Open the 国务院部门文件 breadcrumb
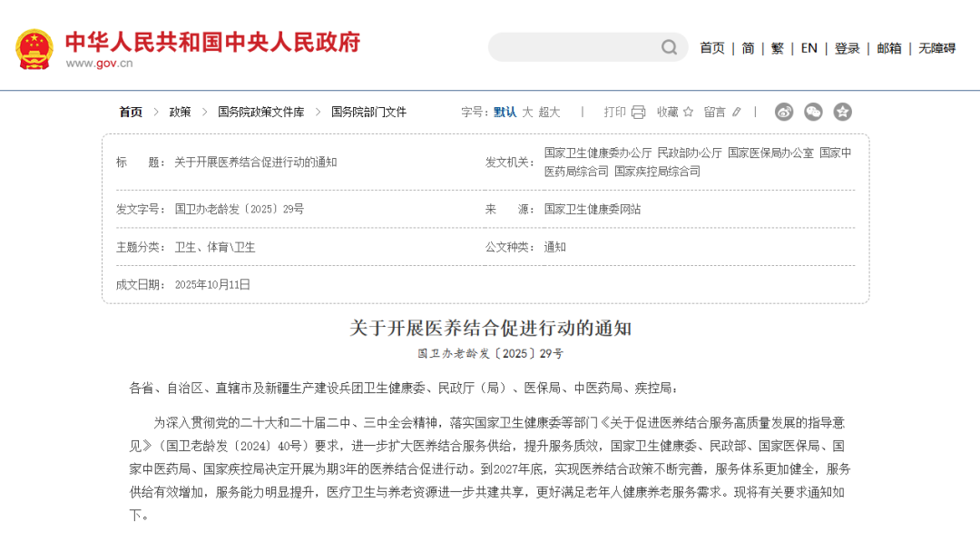The image size is (980, 542). click(x=368, y=112)
